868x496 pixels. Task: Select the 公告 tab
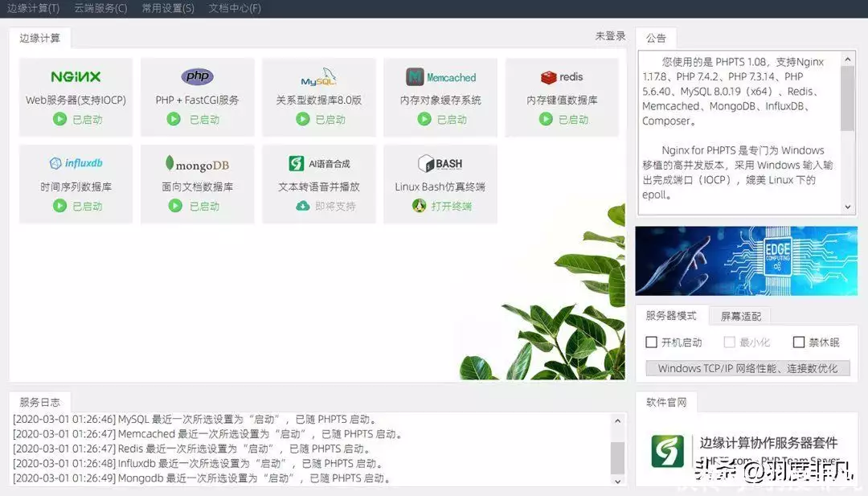(656, 39)
